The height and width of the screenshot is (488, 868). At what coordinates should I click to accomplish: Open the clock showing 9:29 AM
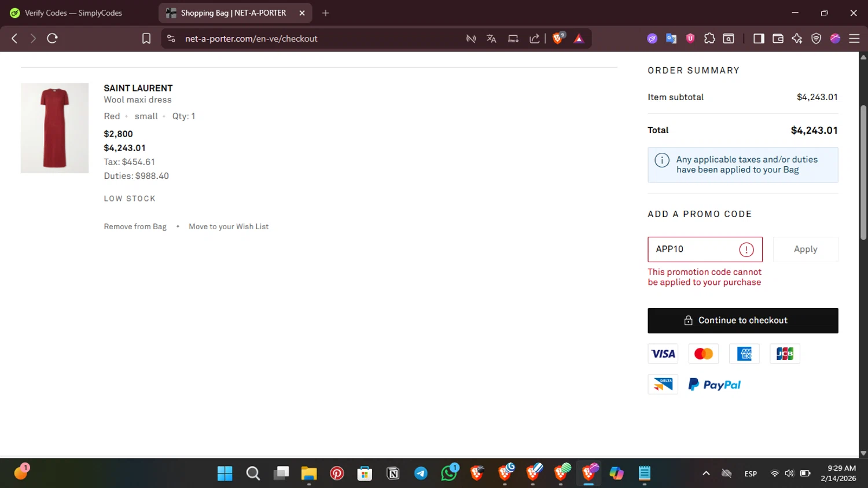[838, 474]
